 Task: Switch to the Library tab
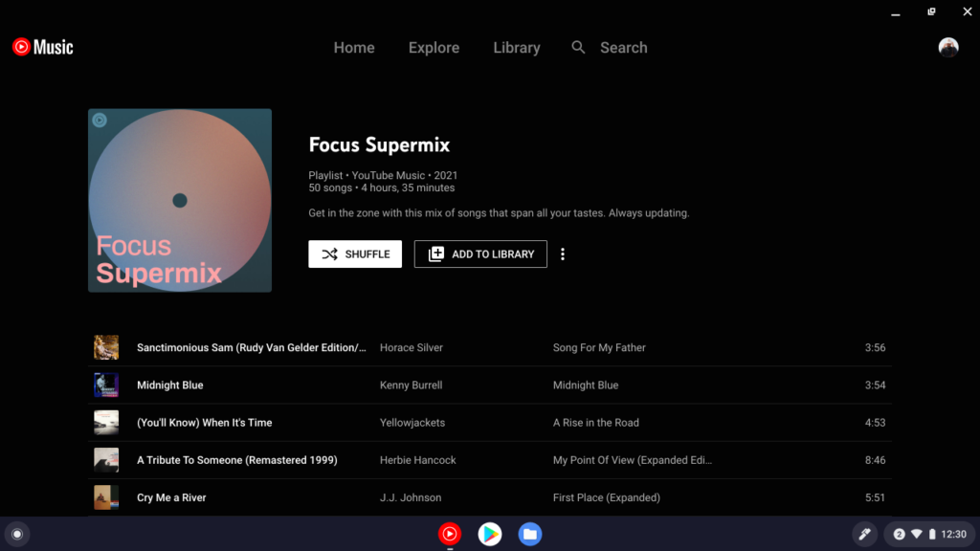[516, 48]
